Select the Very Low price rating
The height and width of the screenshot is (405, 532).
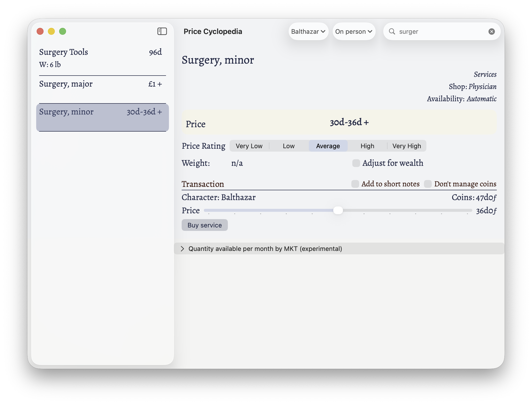coord(249,146)
